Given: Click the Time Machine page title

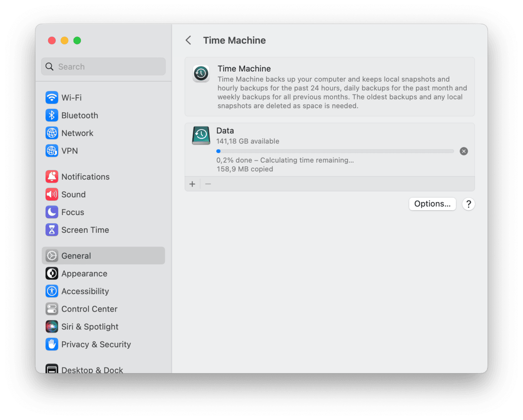Looking at the screenshot, I should pyautogui.click(x=234, y=40).
